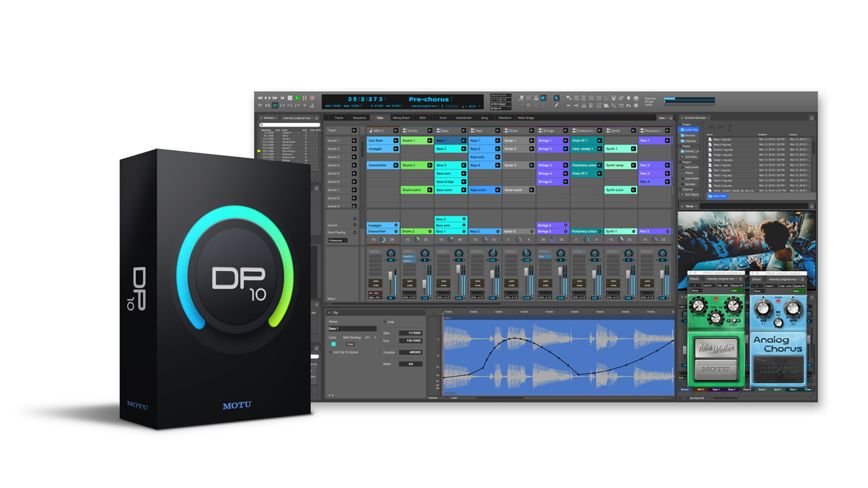Play all clips in the Strings track header

tap(566, 131)
